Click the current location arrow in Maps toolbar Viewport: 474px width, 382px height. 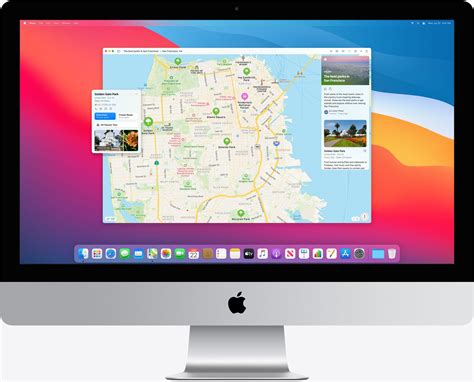click(x=331, y=51)
